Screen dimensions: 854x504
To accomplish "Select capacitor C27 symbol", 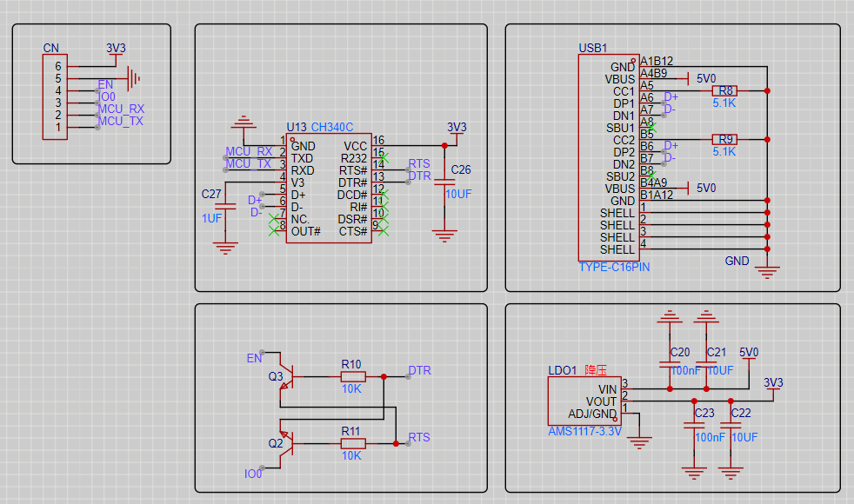I will pos(226,205).
